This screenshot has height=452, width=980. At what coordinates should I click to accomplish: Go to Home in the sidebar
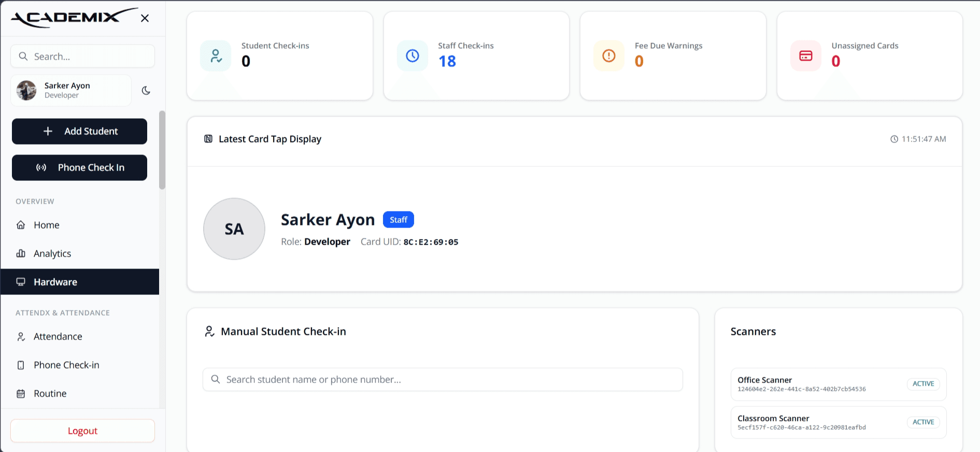tap(80, 225)
